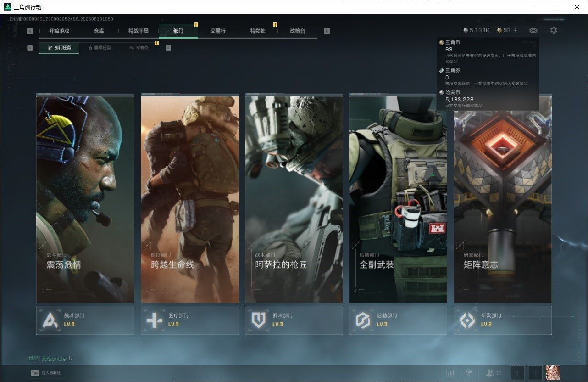Click the Tab 进入特勤处 button
The image size is (588, 382).
[x=45, y=373]
